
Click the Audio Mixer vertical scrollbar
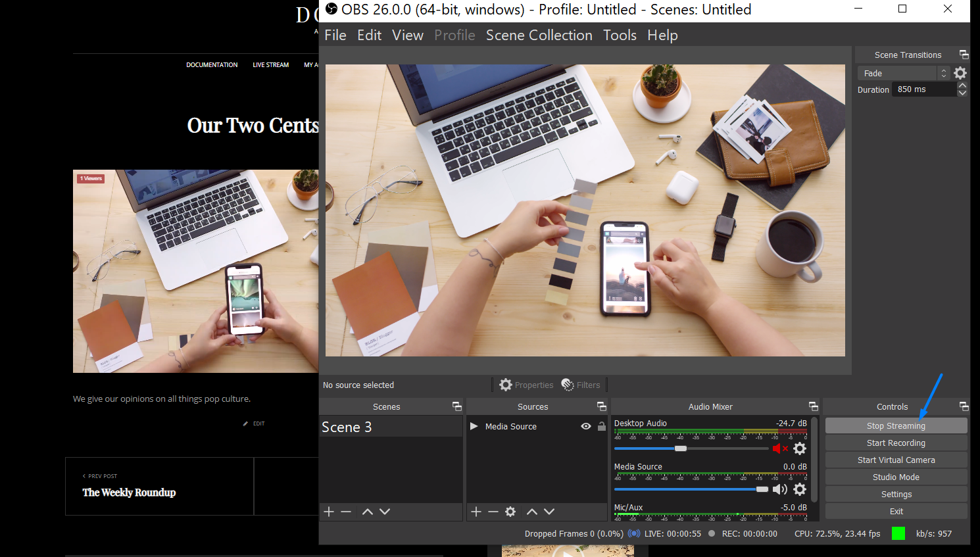814,460
